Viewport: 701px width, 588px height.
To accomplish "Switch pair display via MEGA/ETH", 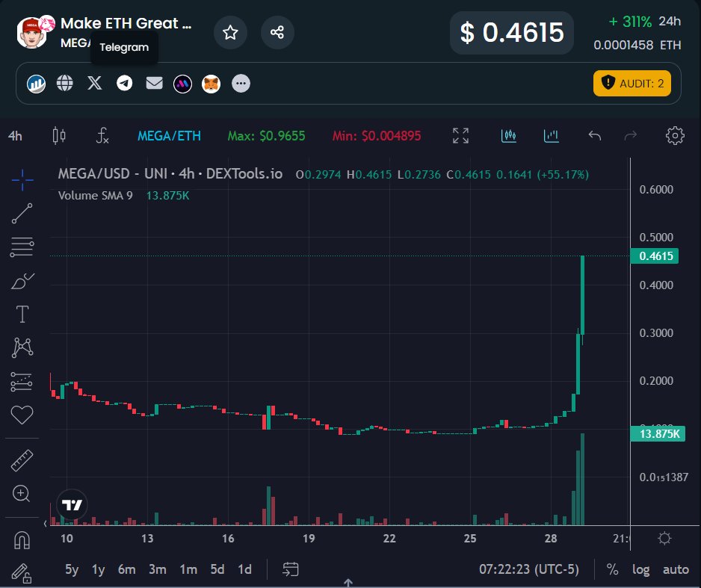I will [x=169, y=136].
